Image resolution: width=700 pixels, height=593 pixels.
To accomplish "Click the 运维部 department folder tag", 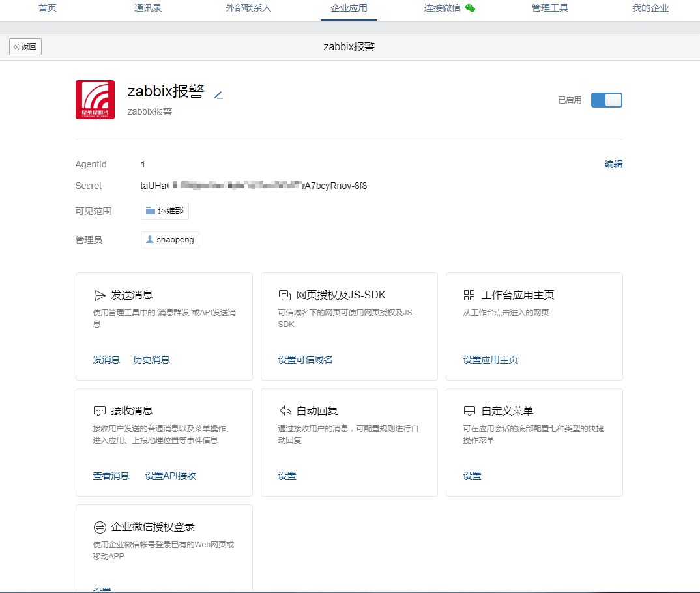I will click(165, 211).
